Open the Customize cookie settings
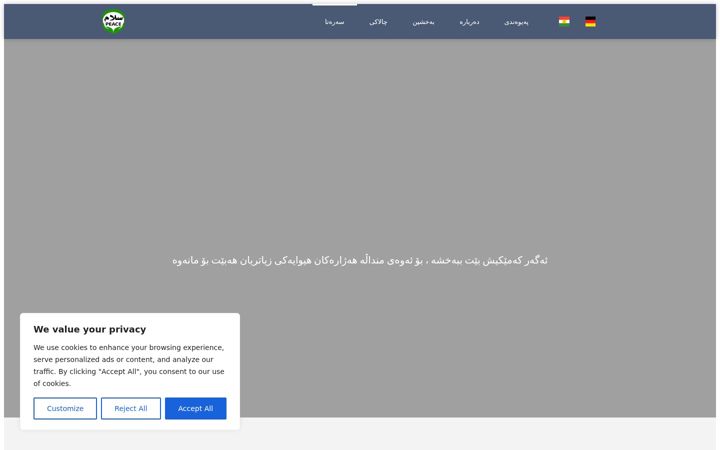Image resolution: width=720 pixels, height=450 pixels. (65, 408)
